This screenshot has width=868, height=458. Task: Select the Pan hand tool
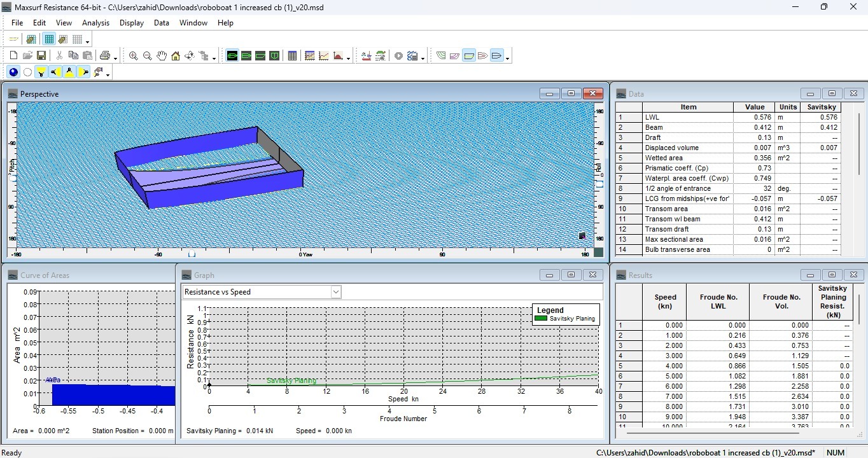(162, 56)
